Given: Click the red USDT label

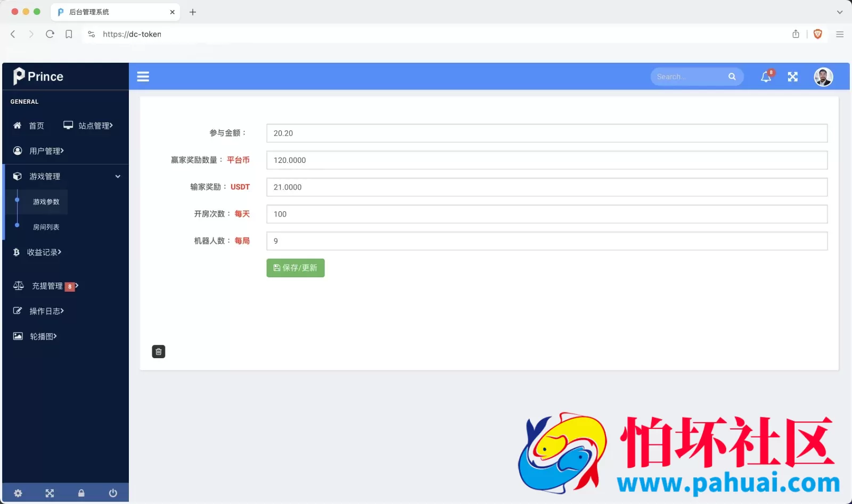Looking at the screenshot, I should pos(240,187).
